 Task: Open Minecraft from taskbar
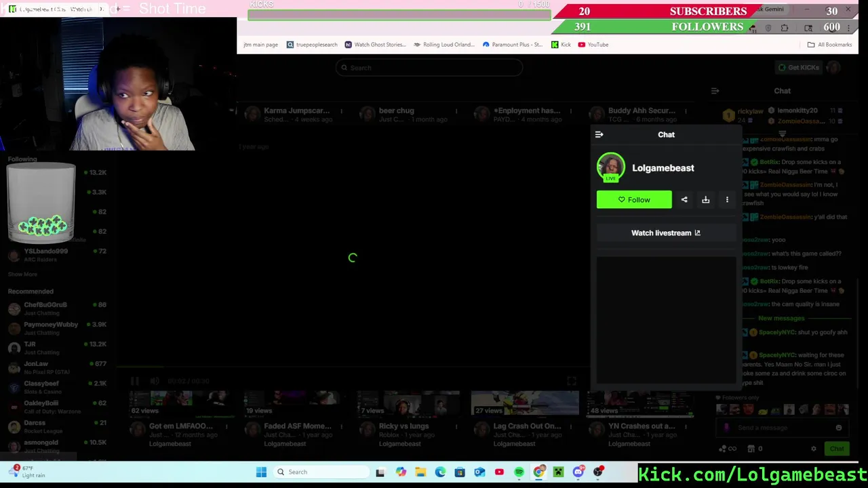pyautogui.click(x=558, y=472)
